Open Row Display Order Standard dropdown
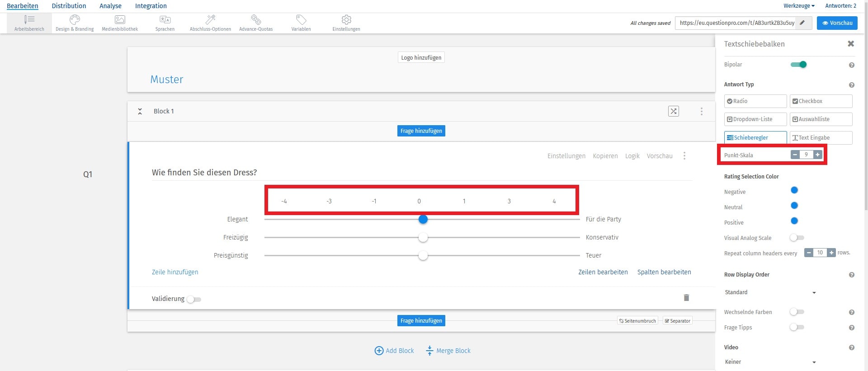 770,292
